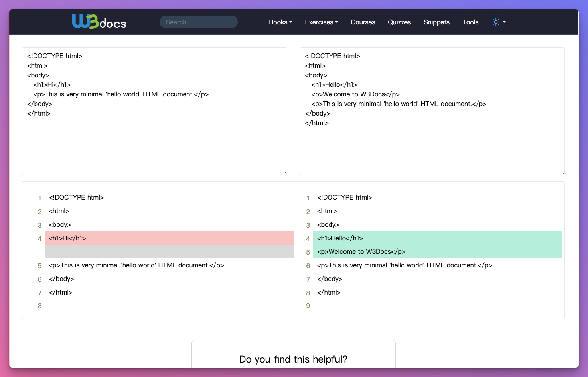Navigate to Snippets
This screenshot has height=377, width=588.
[x=436, y=22]
